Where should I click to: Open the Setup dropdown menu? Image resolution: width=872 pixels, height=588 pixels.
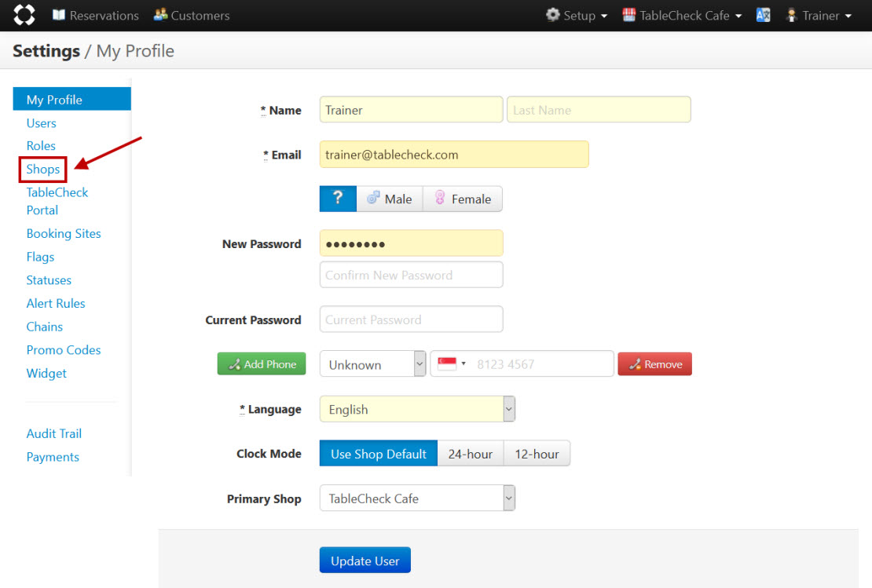pyautogui.click(x=577, y=16)
